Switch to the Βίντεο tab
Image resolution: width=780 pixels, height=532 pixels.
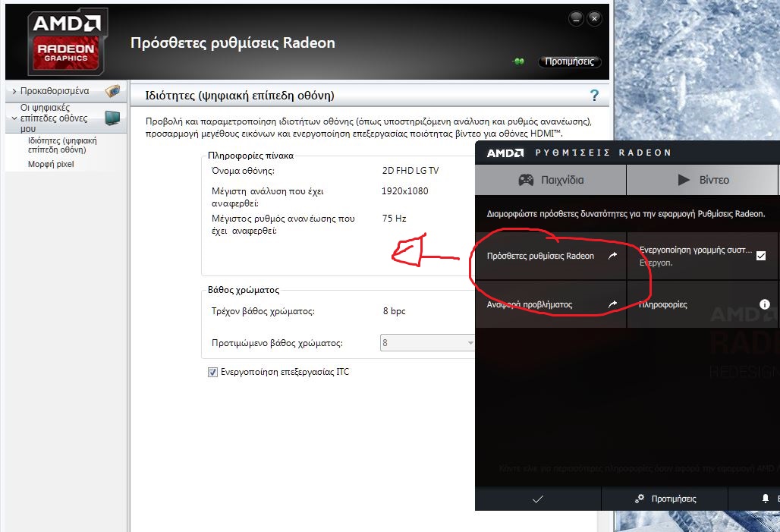(x=702, y=180)
